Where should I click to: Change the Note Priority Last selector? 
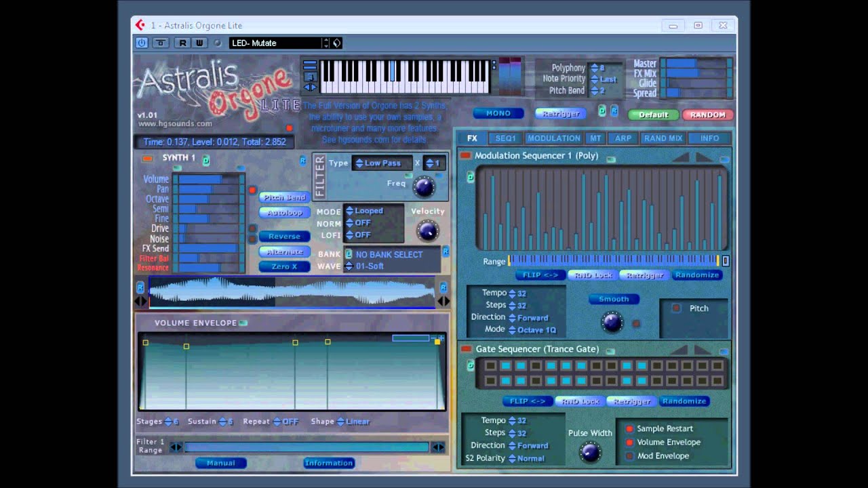604,79
